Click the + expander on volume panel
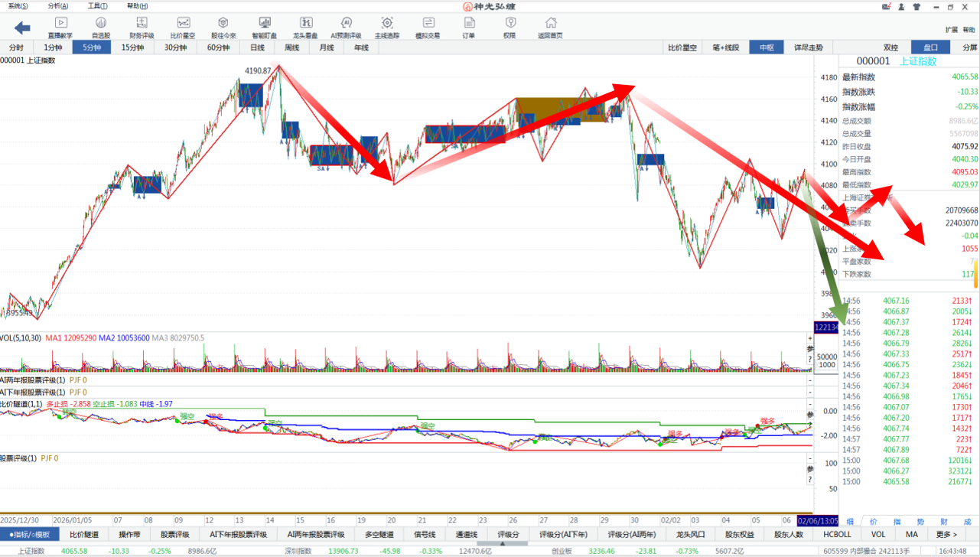Screen dimensions: 980x557 (810, 338)
